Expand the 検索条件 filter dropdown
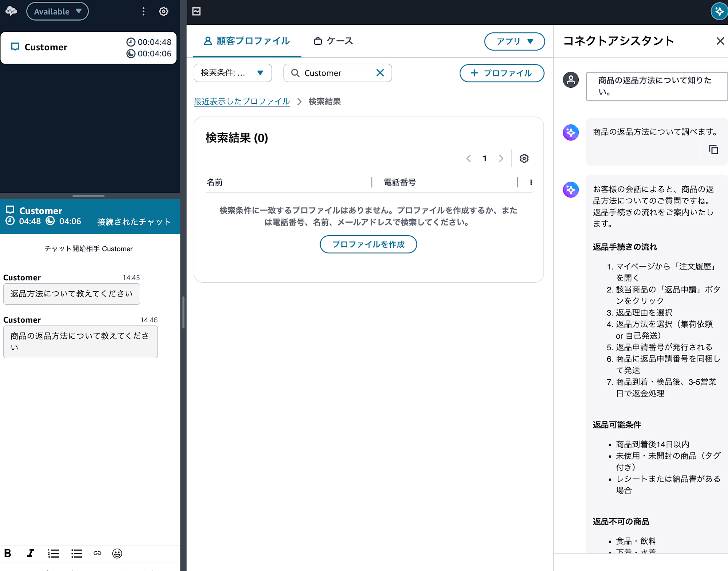728x571 pixels. tap(232, 73)
